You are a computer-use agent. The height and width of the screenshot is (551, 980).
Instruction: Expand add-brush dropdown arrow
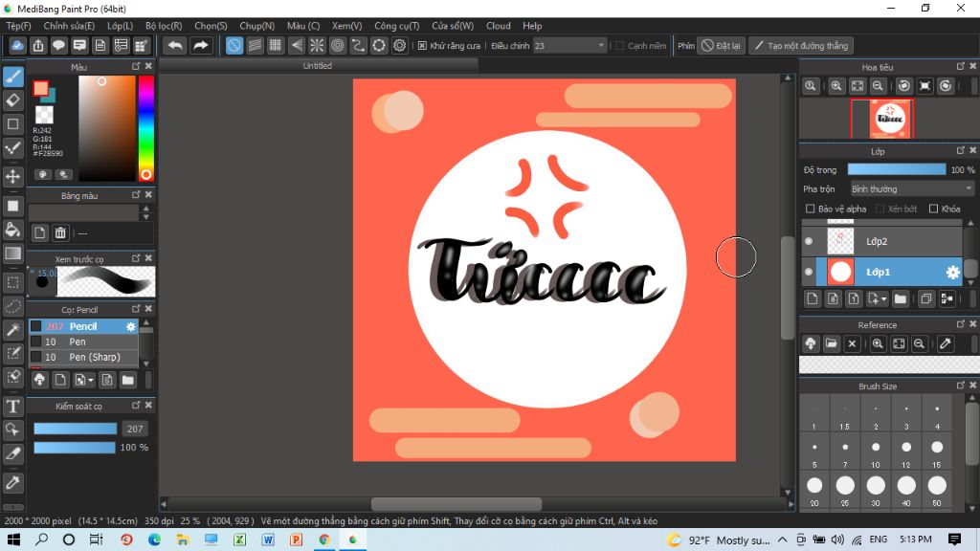pyautogui.click(x=91, y=381)
